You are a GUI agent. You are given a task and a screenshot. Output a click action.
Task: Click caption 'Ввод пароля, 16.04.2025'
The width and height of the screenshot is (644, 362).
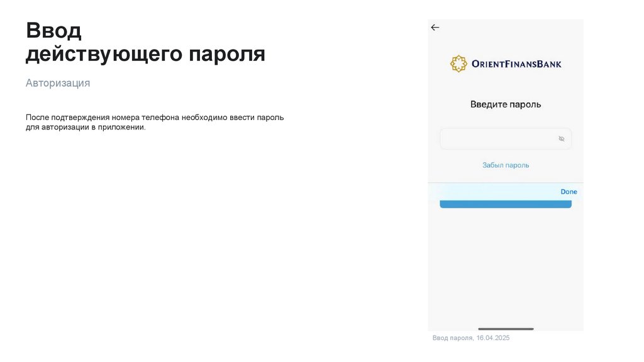(x=471, y=337)
